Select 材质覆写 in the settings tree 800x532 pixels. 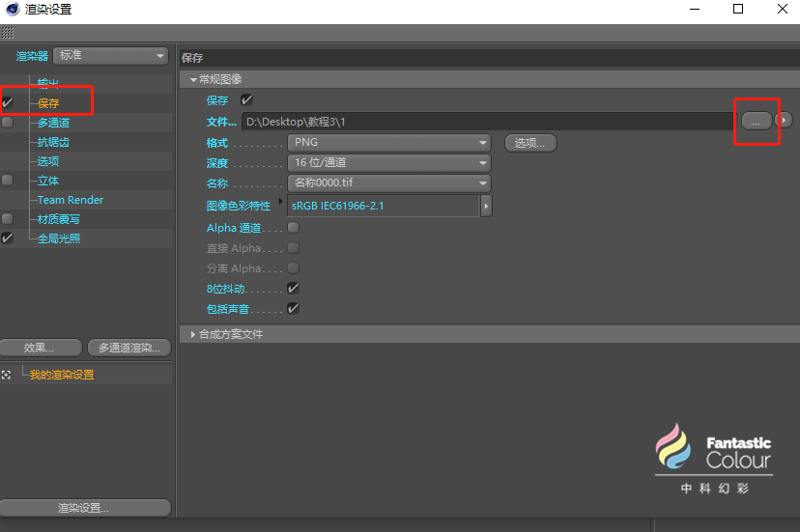tap(59, 219)
